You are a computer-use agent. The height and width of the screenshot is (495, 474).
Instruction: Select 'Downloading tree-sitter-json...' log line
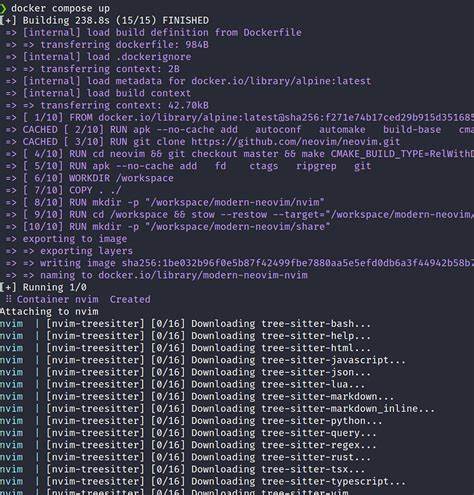point(185,372)
